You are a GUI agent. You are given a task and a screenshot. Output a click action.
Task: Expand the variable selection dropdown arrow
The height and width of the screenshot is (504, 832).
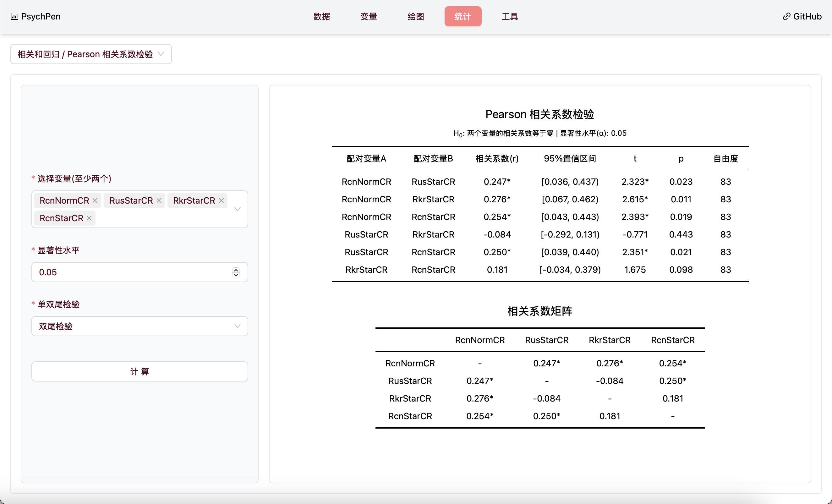click(237, 209)
